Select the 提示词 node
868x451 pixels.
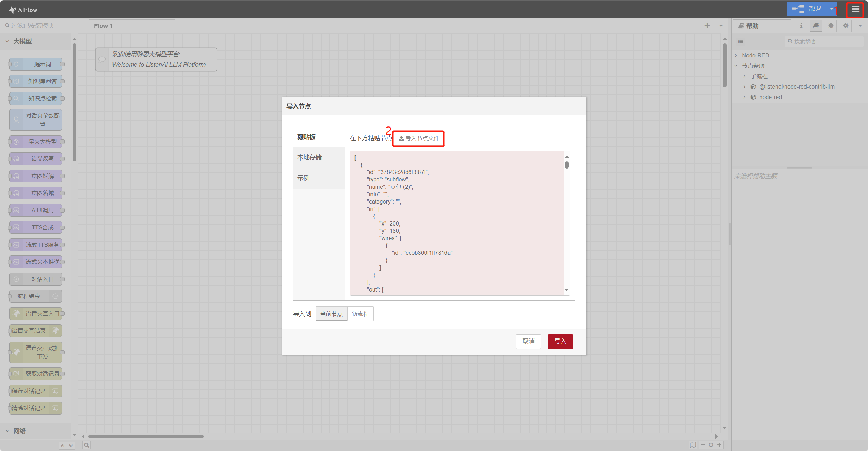[x=36, y=64]
